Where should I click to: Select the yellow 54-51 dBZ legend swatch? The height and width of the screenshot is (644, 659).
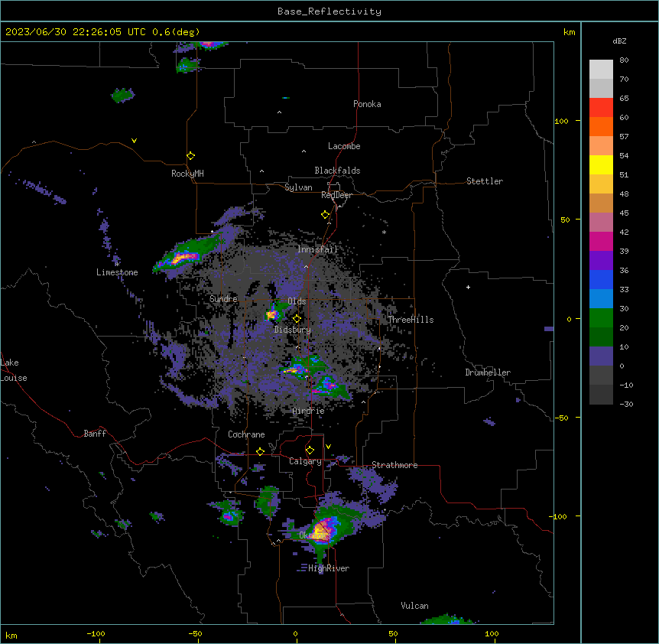coord(601,164)
